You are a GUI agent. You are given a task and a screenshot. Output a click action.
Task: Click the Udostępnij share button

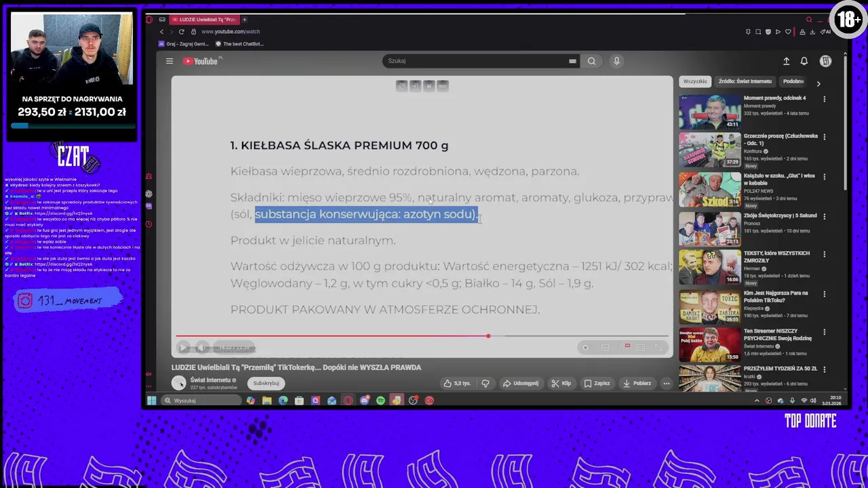521,384
